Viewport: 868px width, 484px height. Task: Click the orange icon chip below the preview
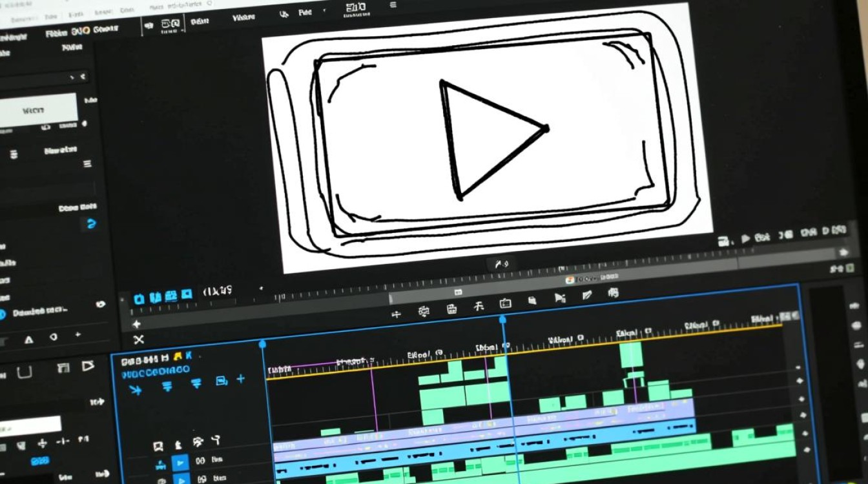(x=570, y=279)
